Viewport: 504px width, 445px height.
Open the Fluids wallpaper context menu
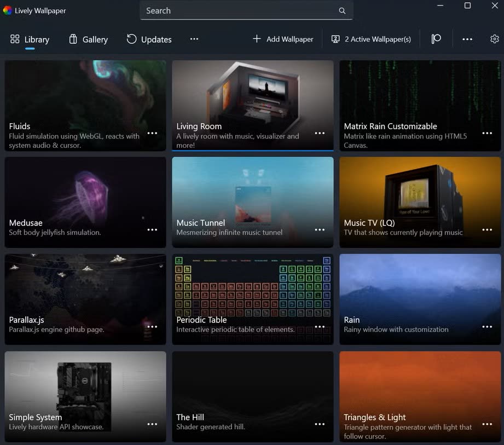click(x=152, y=133)
